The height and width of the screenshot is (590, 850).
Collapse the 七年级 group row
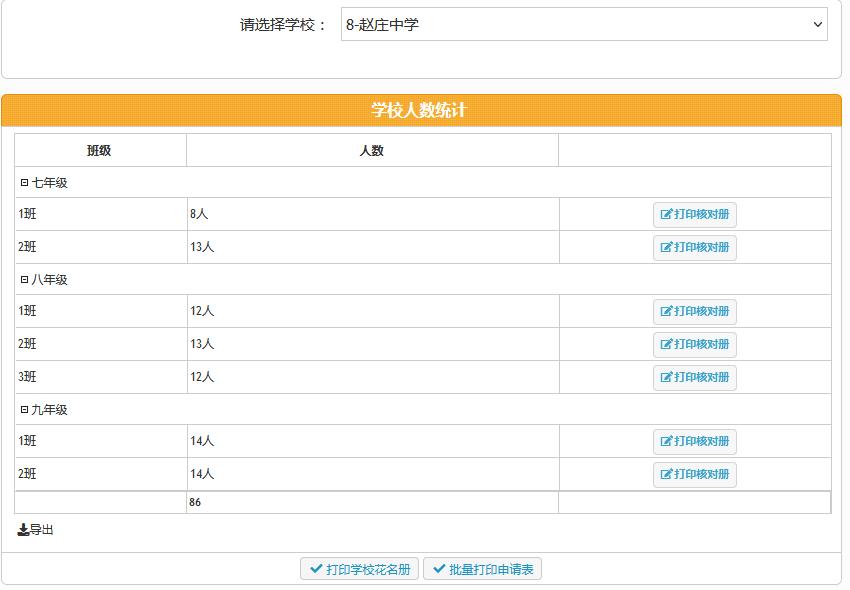pyautogui.click(x=23, y=182)
